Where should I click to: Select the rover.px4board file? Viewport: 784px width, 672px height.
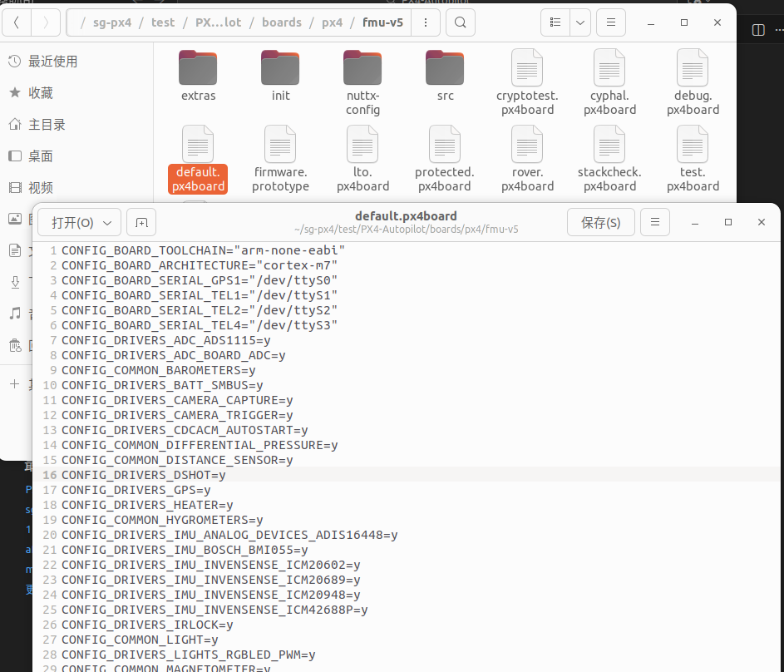(527, 159)
